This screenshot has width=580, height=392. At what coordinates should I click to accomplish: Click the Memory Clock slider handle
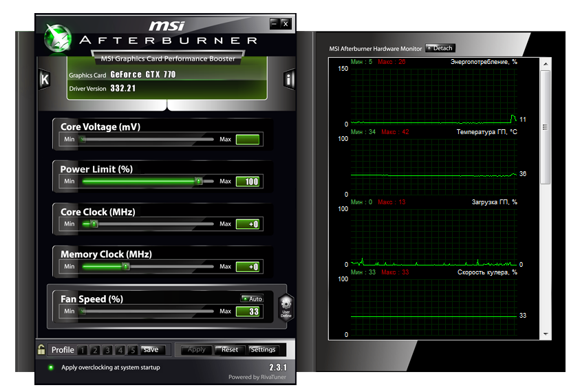pyautogui.click(x=126, y=266)
